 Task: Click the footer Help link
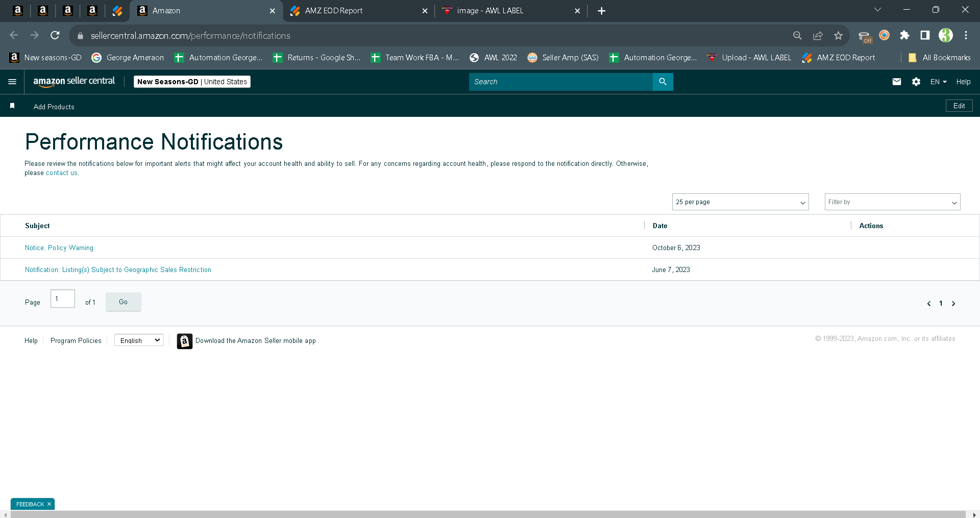click(31, 341)
